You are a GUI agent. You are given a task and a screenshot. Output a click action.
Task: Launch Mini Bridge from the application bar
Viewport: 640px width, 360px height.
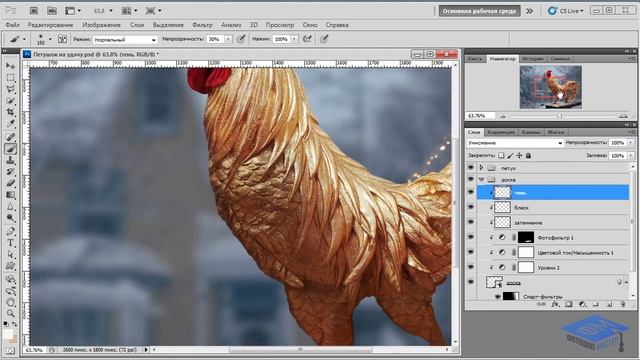[x=52, y=11]
